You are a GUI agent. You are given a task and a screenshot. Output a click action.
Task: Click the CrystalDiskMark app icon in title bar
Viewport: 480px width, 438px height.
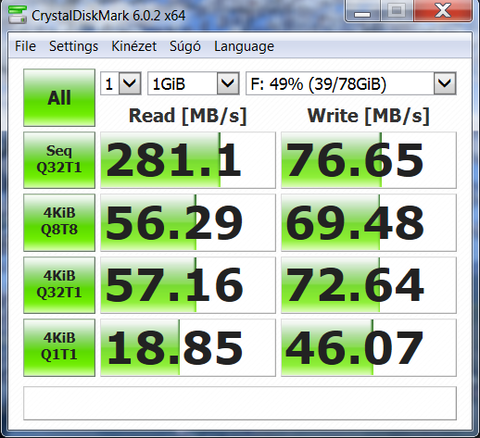click(x=17, y=14)
